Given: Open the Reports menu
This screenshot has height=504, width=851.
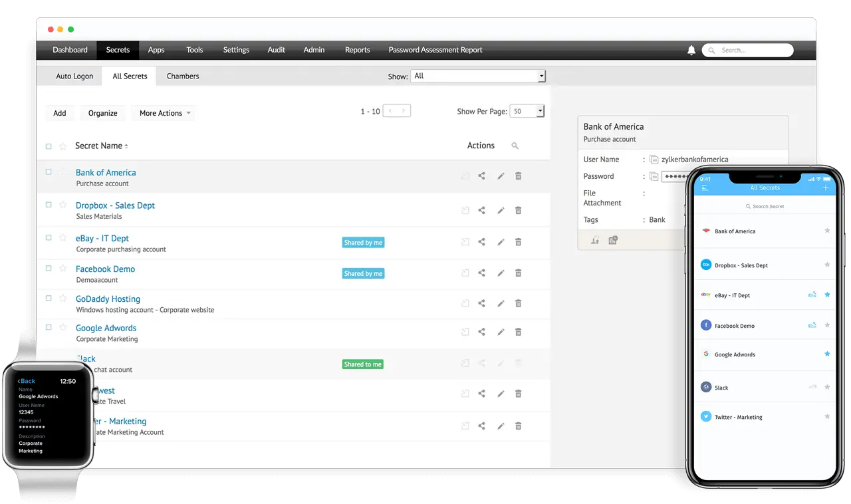Looking at the screenshot, I should click(358, 50).
